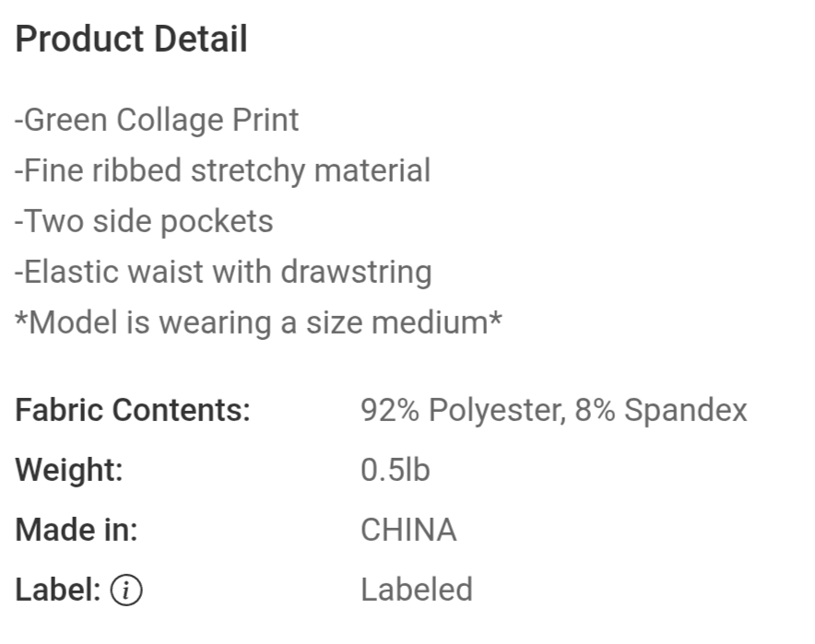Click the word drawstring

(357, 272)
